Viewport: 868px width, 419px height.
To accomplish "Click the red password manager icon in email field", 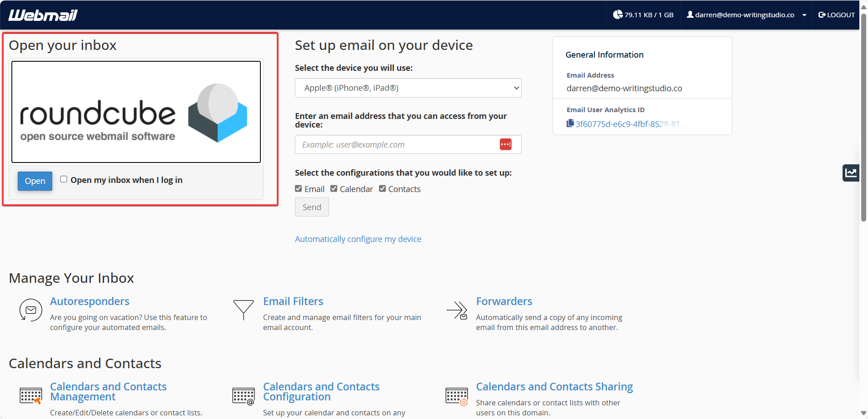I will pos(505,144).
